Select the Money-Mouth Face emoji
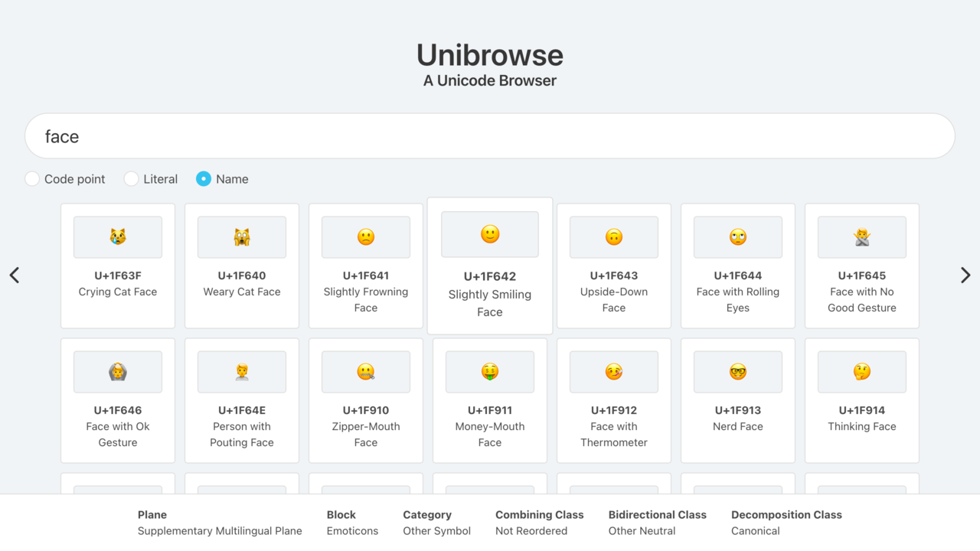Viewport: 980px width, 551px height. click(x=490, y=372)
